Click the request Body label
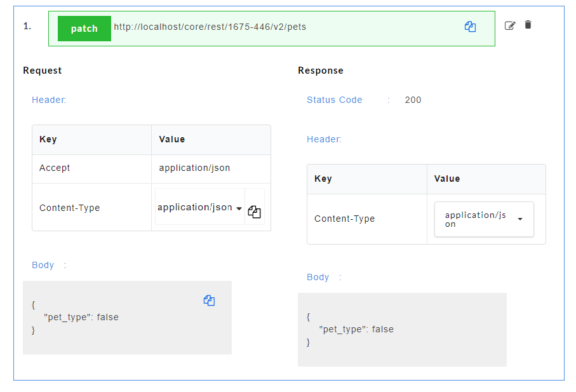 43,266
